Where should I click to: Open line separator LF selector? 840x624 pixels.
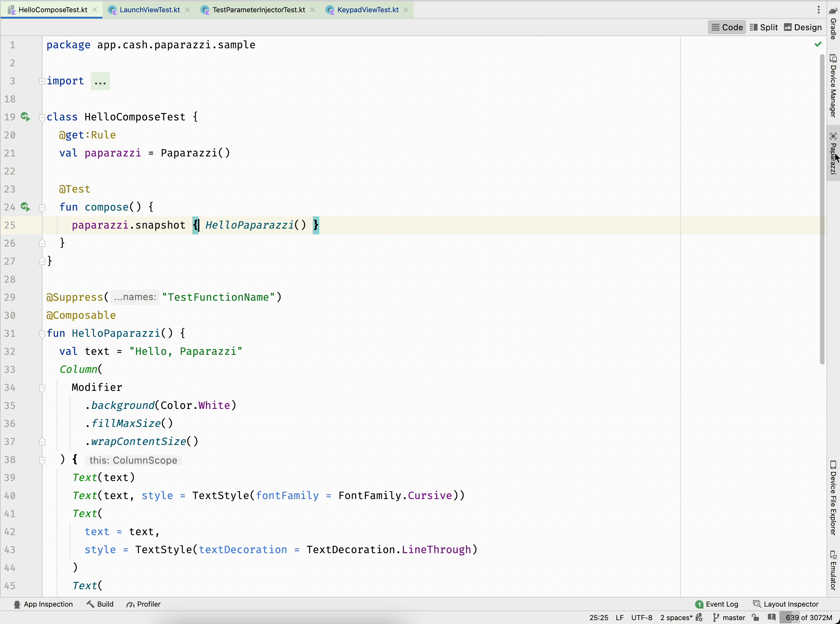coord(620,618)
